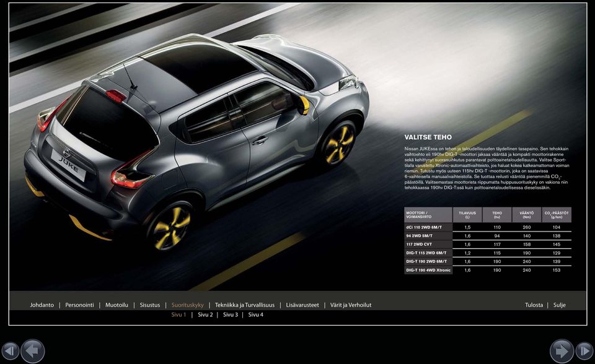595x364 pixels.
Task: Click Tulosta to print the brochure
Action: (534, 305)
